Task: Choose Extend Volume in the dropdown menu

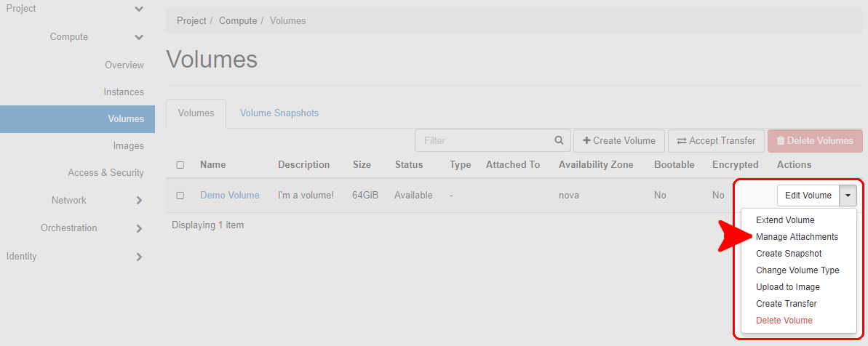Action: (x=785, y=220)
